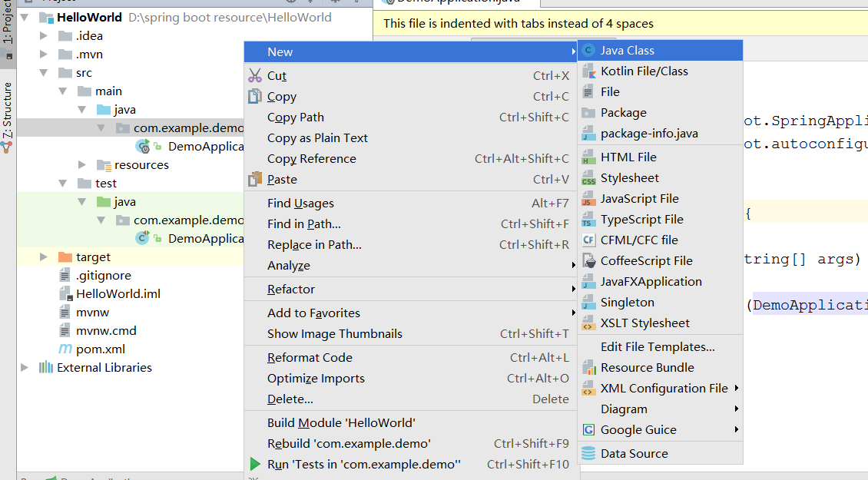This screenshot has width=868, height=480.
Task: Click the Maven pom.xml file icon
Action: pos(65,349)
